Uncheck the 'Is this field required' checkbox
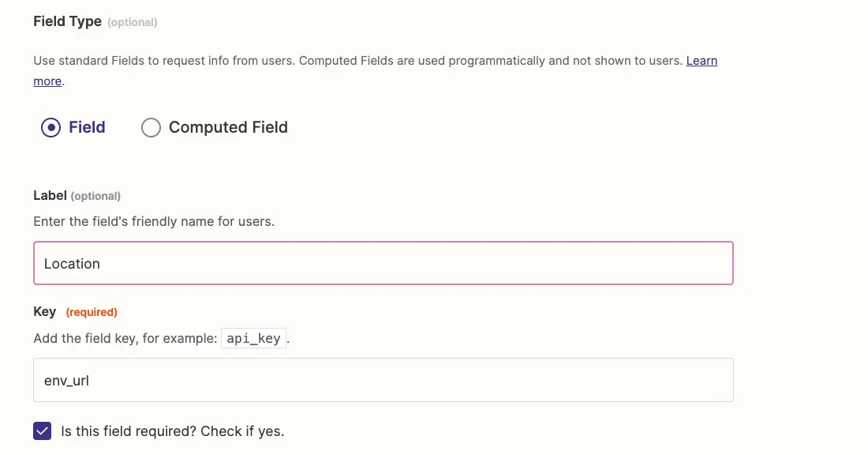 [x=42, y=431]
